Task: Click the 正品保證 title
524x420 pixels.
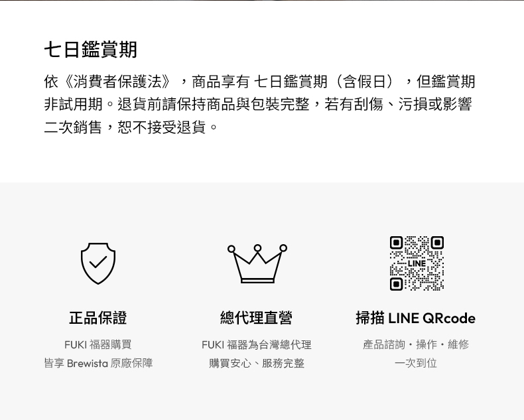Action: 98,318
